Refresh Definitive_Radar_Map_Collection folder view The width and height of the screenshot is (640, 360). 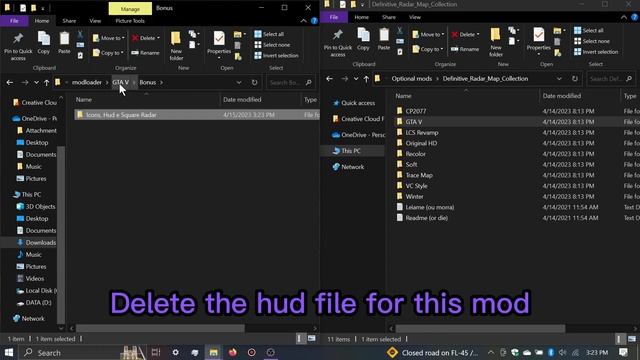(575, 79)
